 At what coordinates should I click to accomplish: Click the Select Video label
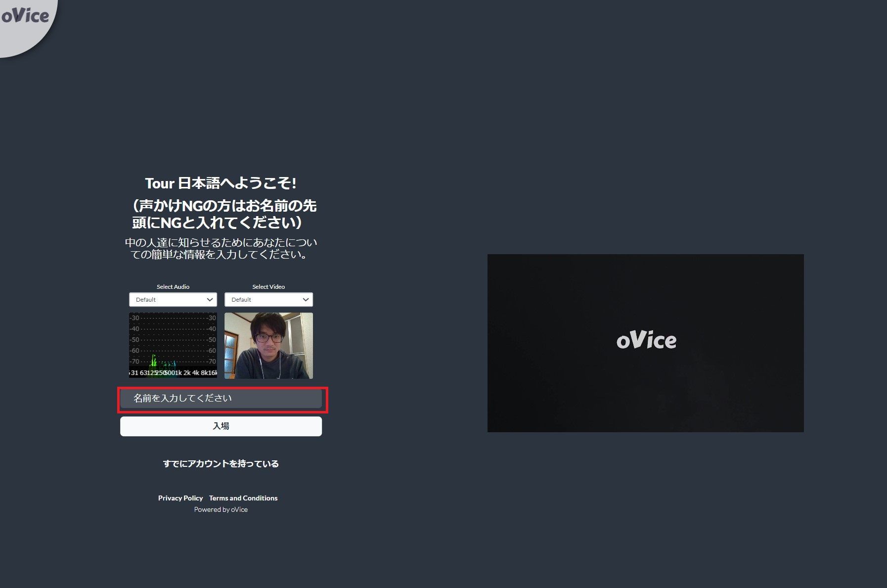[x=268, y=287]
